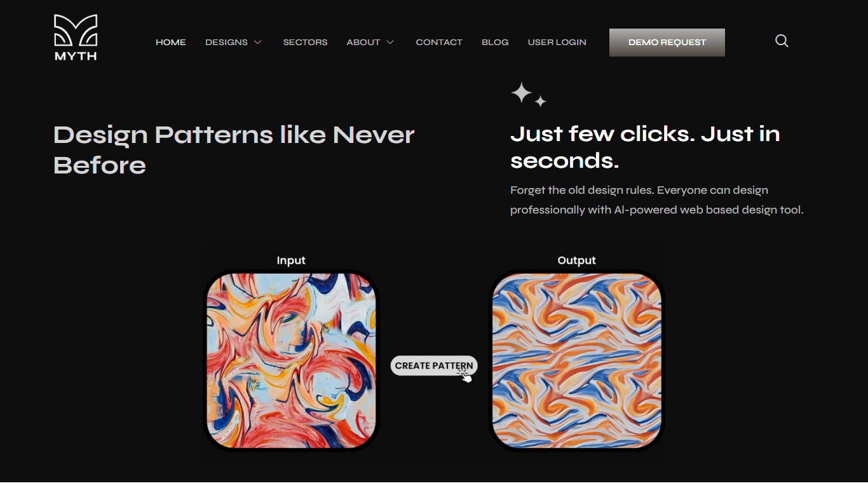Open search with the magnifier icon
This screenshot has width=868, height=488.
click(x=782, y=41)
